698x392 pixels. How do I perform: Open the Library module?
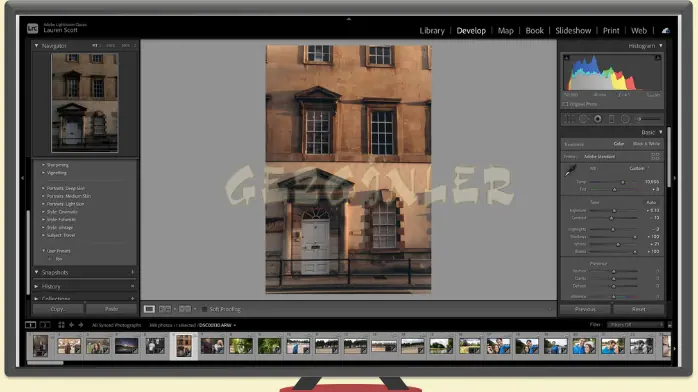click(x=432, y=31)
